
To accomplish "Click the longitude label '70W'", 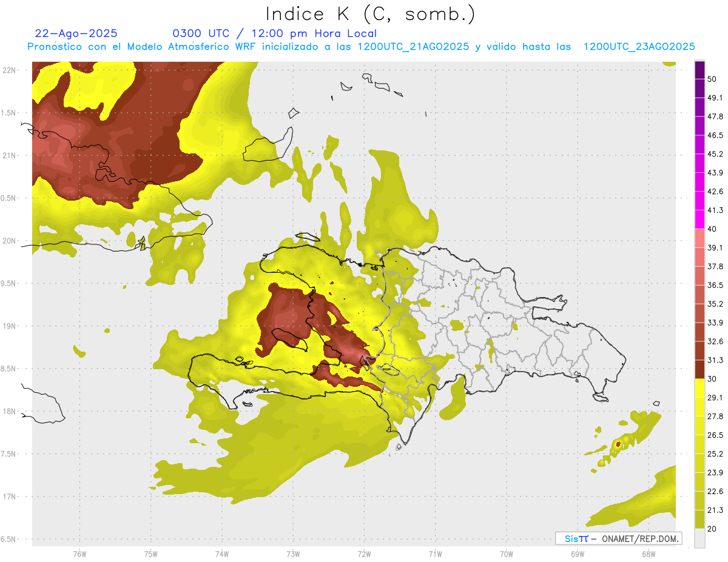I will (x=507, y=554).
